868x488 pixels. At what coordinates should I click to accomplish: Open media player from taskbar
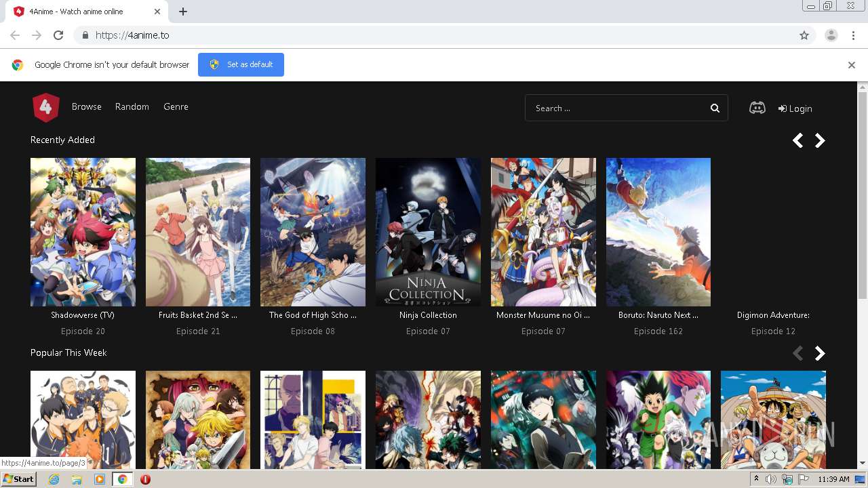tap(100, 479)
